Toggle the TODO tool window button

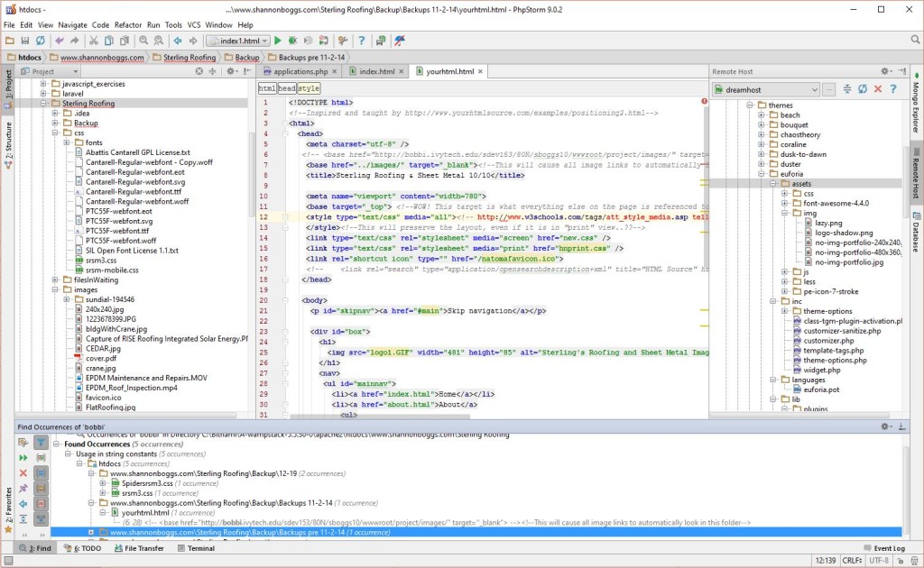coord(83,548)
